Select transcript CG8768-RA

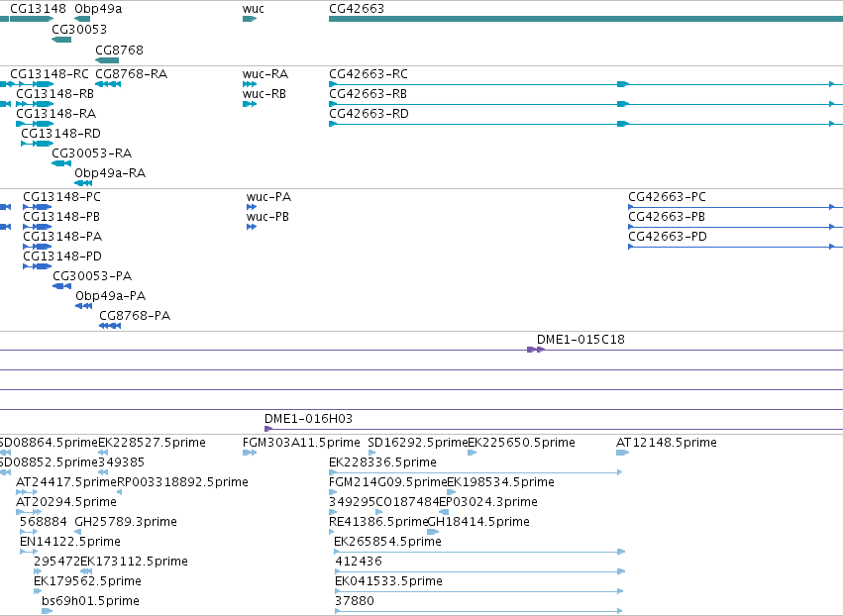131,73
